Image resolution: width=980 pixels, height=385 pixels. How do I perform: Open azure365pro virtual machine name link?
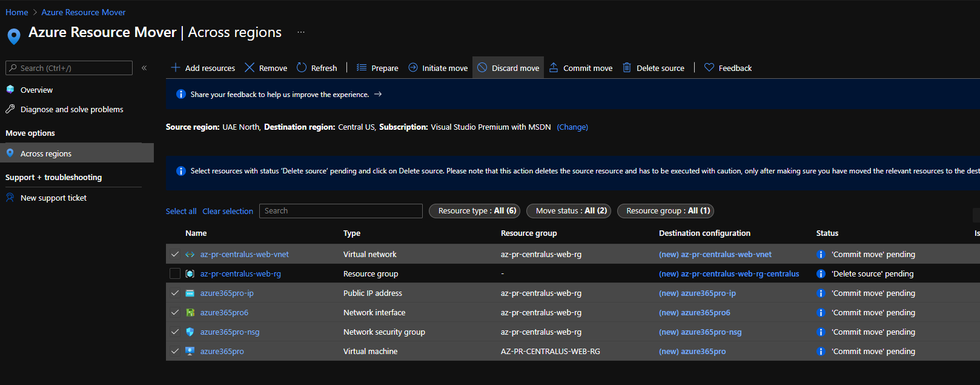222,352
